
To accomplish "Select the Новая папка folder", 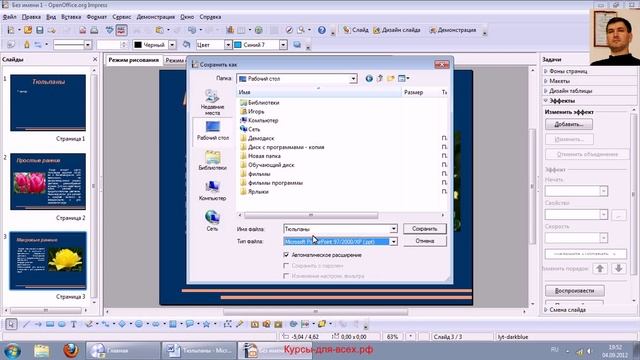I will pyautogui.click(x=260, y=156).
